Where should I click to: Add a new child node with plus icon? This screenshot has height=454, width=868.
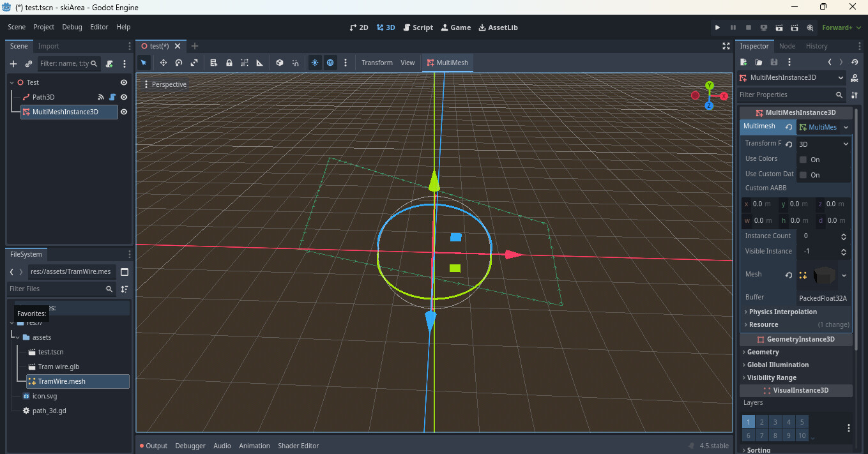point(13,64)
